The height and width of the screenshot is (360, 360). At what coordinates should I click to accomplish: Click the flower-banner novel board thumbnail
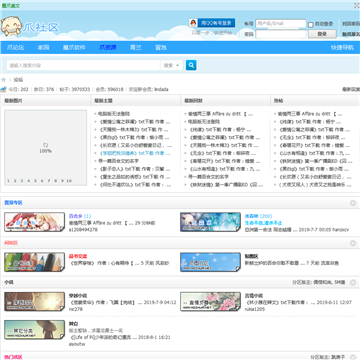point(210,302)
